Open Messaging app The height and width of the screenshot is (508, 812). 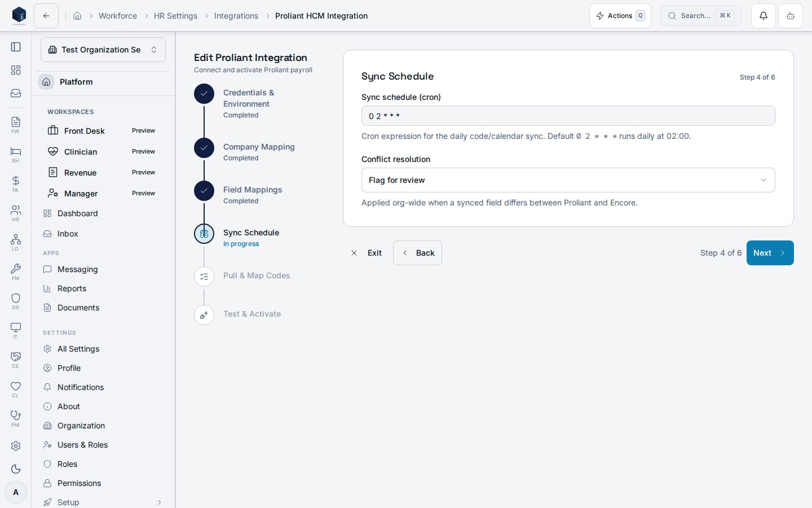coord(103,269)
